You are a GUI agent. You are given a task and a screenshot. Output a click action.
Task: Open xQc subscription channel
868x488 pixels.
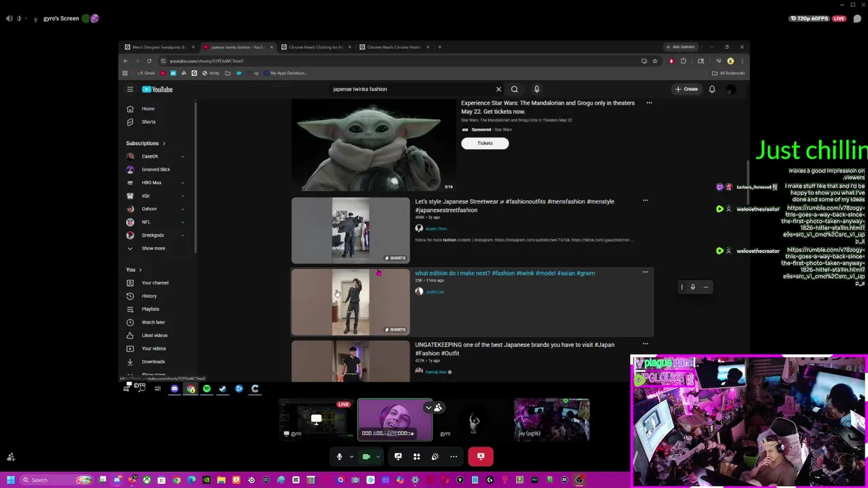145,196
